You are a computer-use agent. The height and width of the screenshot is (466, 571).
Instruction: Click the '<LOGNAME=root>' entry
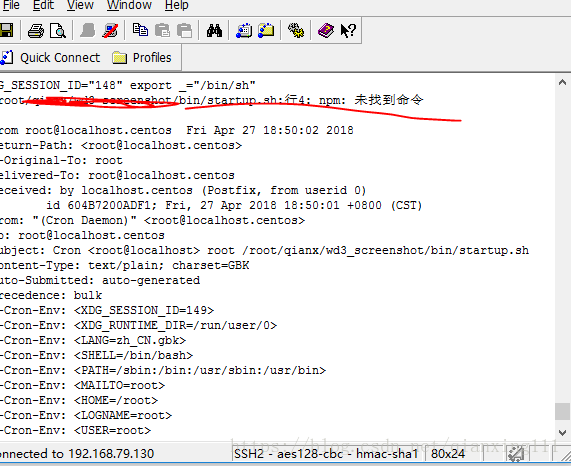pos(123,415)
